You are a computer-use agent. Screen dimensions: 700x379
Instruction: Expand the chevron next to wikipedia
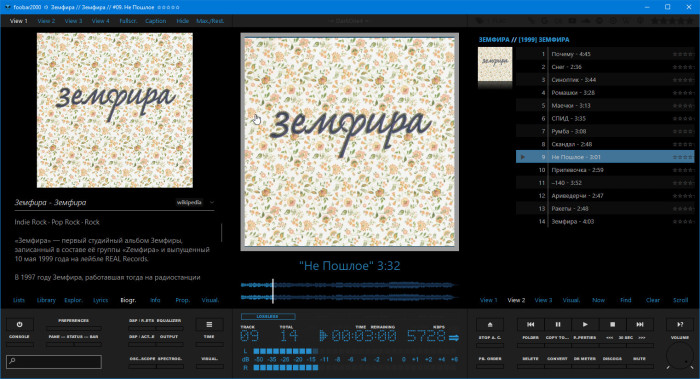[212, 202]
